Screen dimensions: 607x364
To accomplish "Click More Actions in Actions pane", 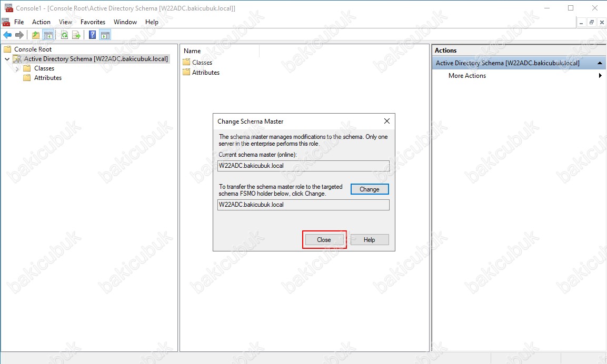I will (x=467, y=75).
